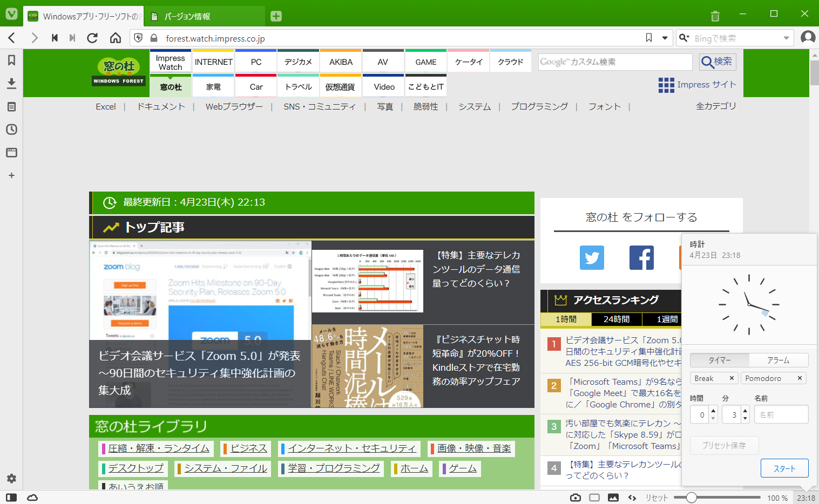The image size is (819, 504).
Task: Increase the timer minutes value
Action: (x=745, y=411)
